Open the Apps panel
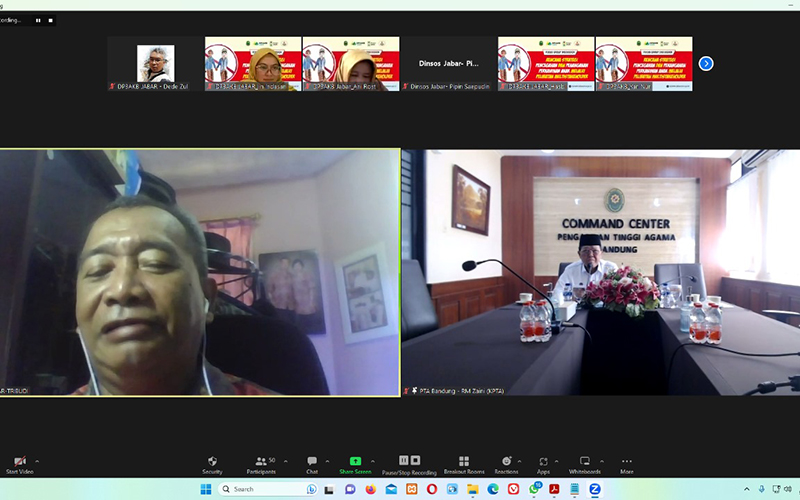 [543, 462]
